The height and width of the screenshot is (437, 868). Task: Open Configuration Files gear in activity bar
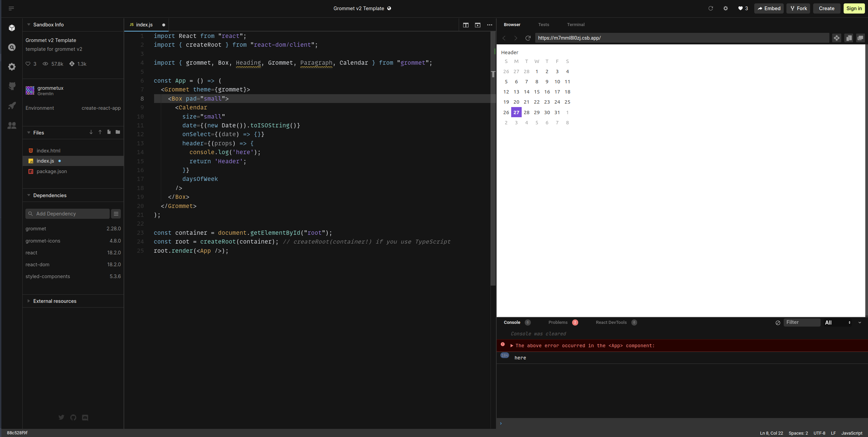pos(12,67)
